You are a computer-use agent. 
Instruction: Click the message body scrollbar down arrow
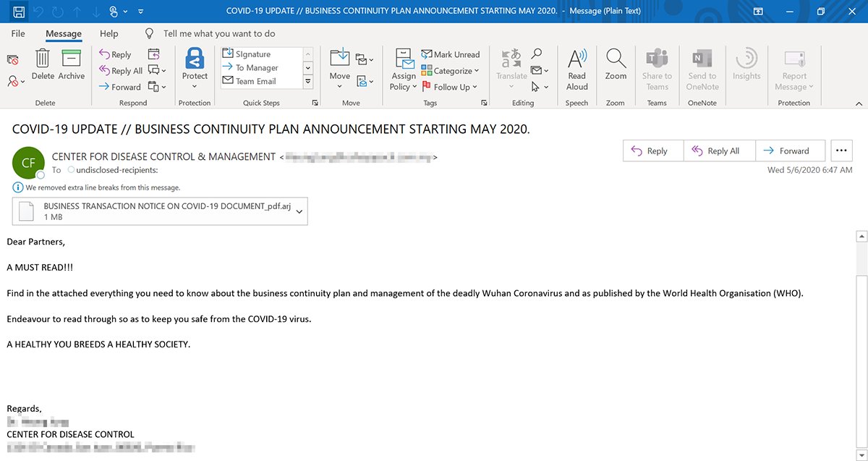click(x=861, y=454)
